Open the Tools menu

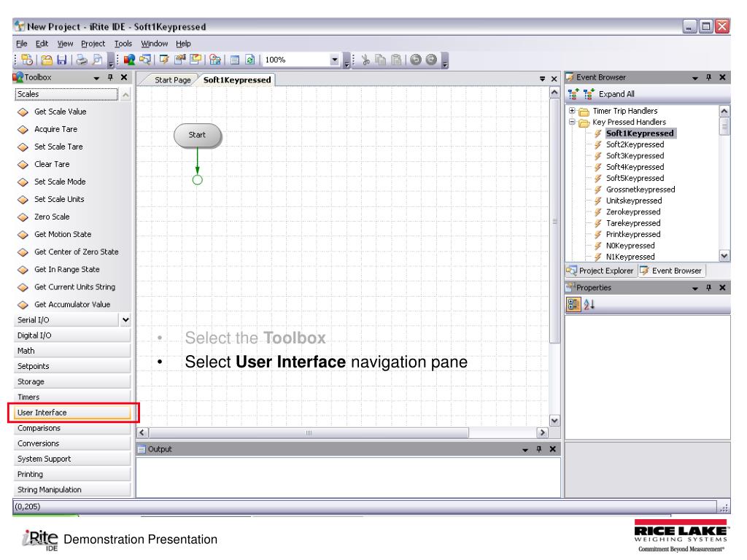tap(123, 44)
